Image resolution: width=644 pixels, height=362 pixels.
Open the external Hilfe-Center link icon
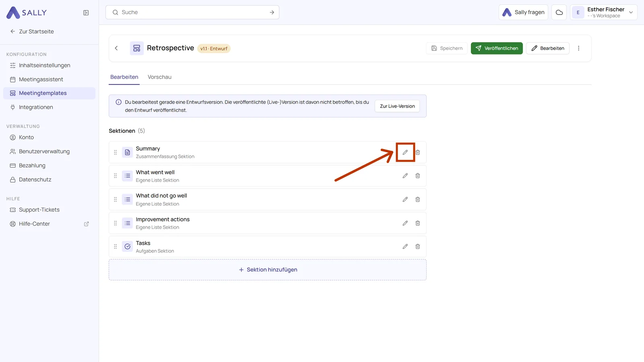point(86,224)
